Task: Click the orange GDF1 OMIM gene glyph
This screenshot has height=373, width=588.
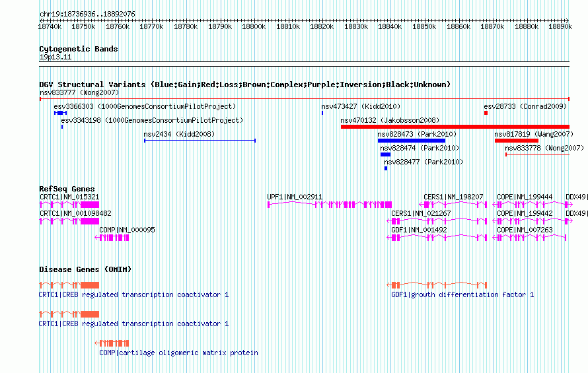Action: [x=437, y=285]
